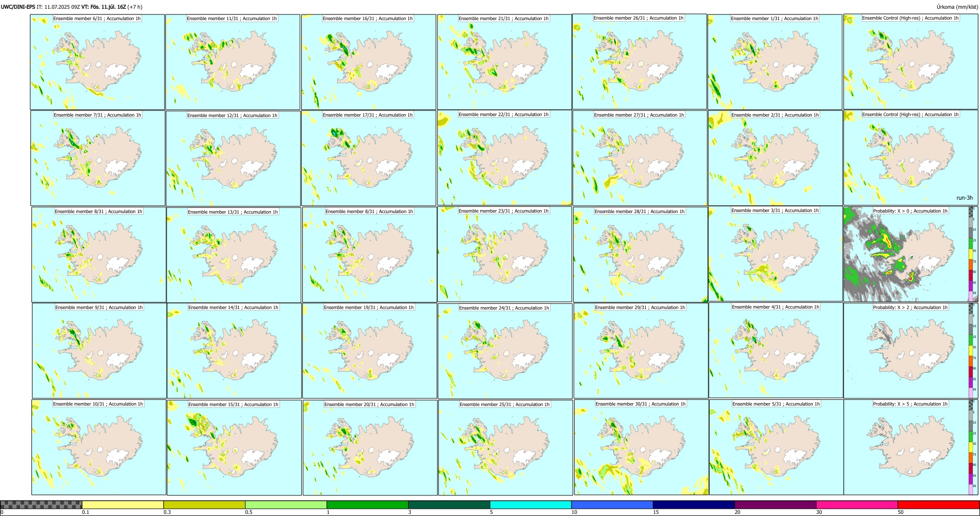
Task: Open the Ensemble member 21/31 map panel
Action: coord(504,62)
